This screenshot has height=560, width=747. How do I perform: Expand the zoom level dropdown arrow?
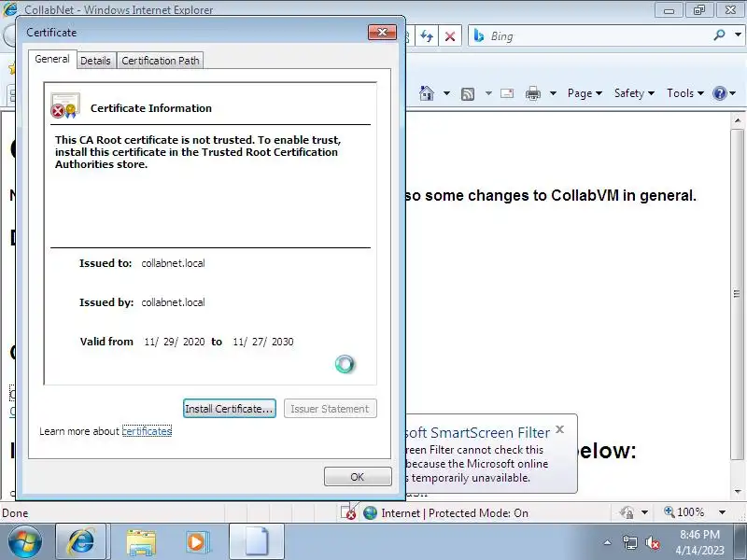pyautogui.click(x=722, y=512)
